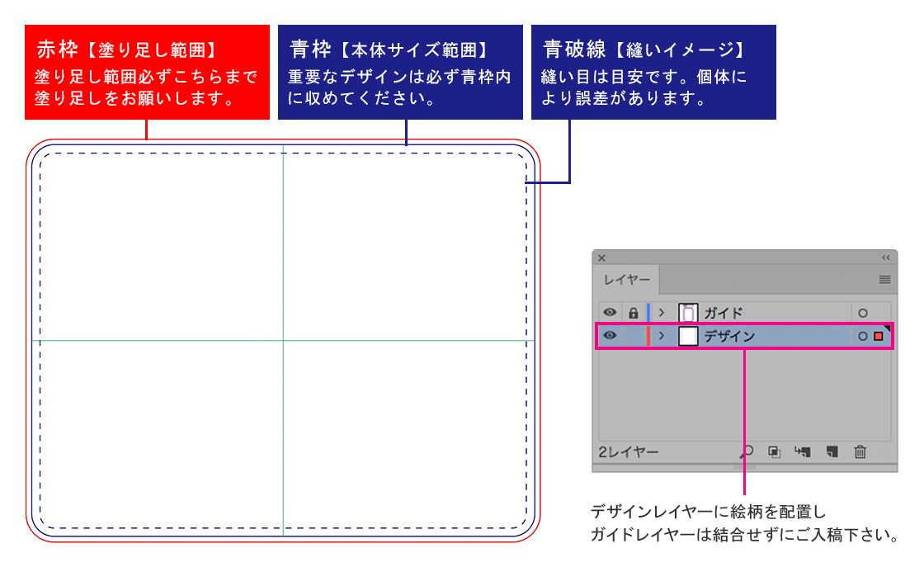Screen dimensions: 924x567
Task: Select the デザイン layer name
Action: pos(729,336)
